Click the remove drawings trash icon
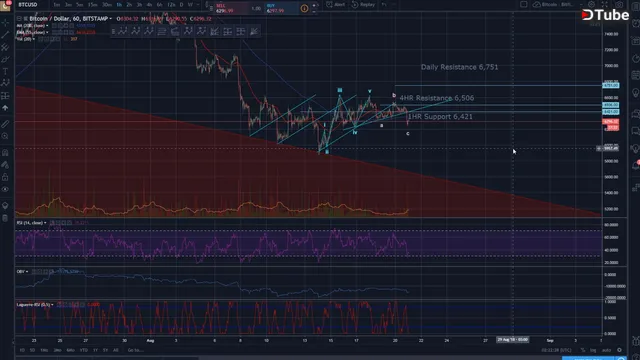The image size is (640, 360). click(x=5, y=218)
